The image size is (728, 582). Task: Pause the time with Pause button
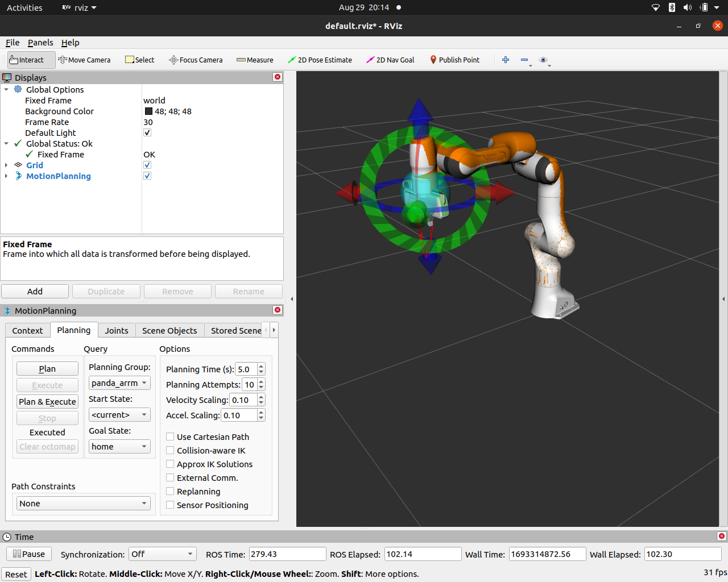click(x=28, y=554)
